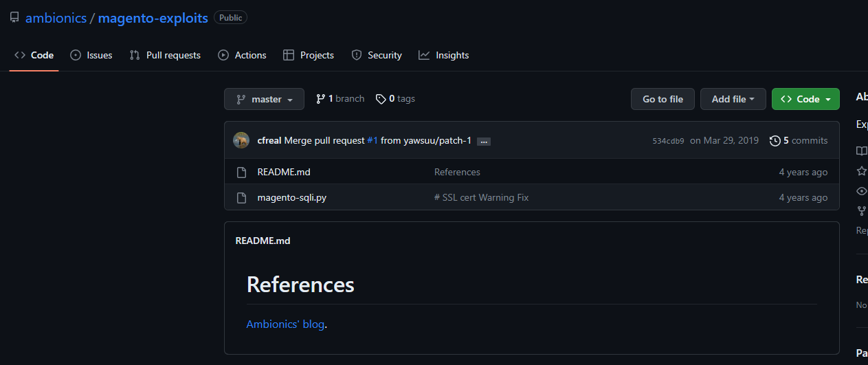The height and width of the screenshot is (365, 868).
Task: Open the ambionics owner link
Action: [56, 18]
